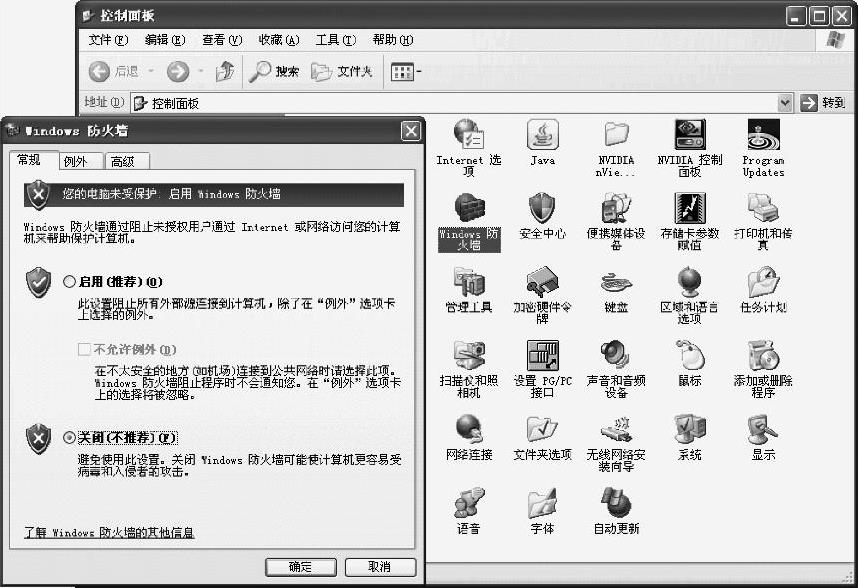Expand the address bar dropdown arrow

click(x=785, y=103)
